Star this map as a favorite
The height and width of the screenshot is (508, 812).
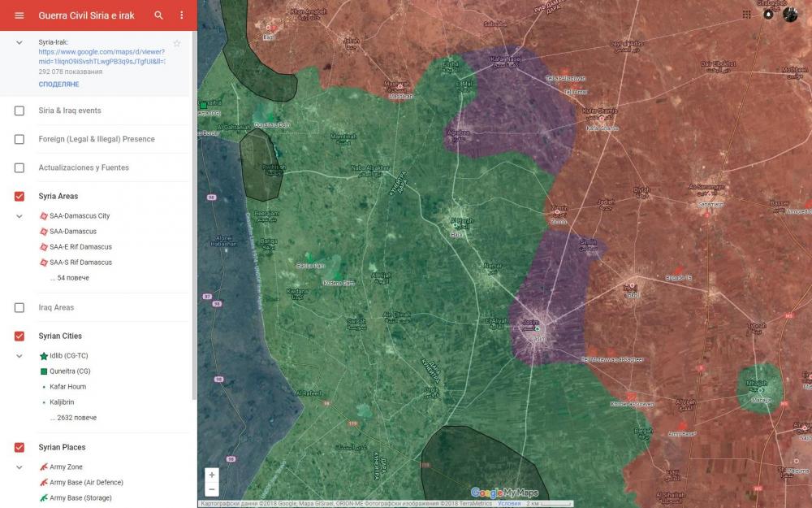(x=177, y=43)
